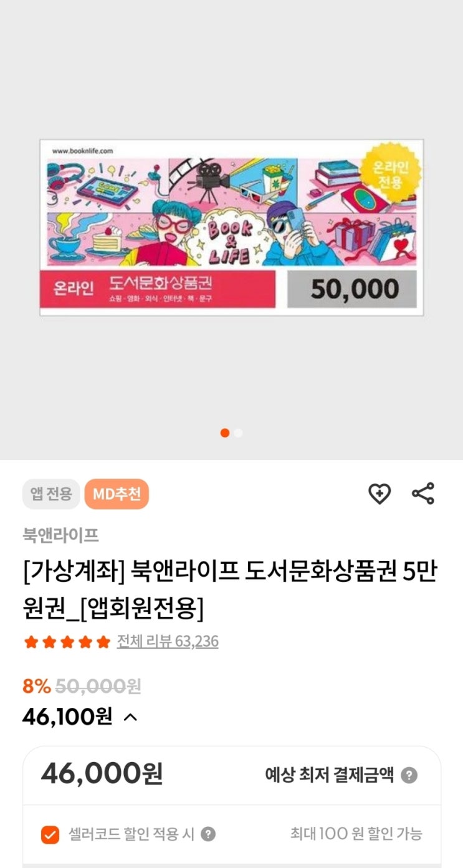Tap the MD추천 badge

click(117, 495)
